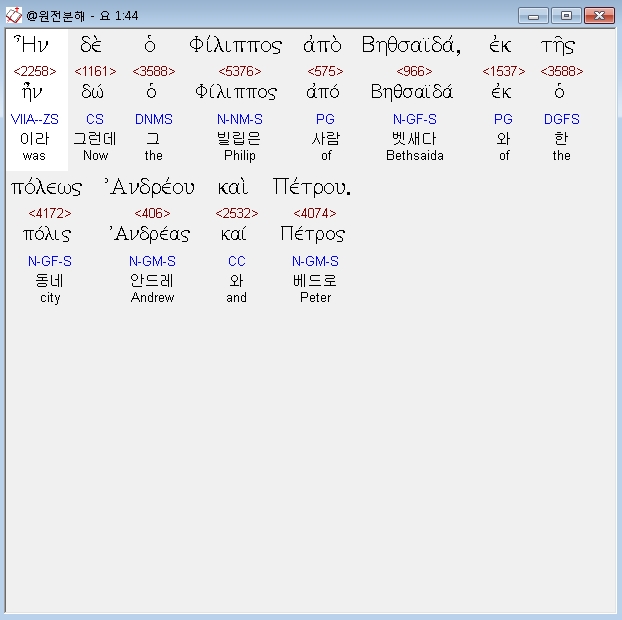Click the Korean gloss 사람

point(326,138)
